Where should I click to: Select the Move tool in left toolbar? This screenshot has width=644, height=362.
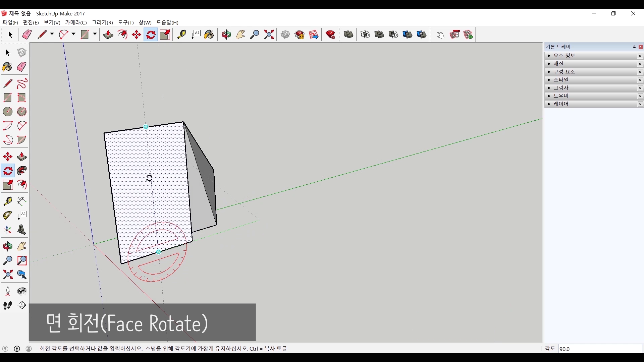(x=7, y=157)
